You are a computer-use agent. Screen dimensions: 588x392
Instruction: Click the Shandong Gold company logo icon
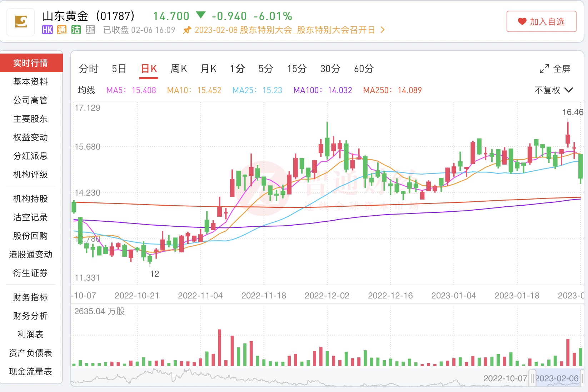[21, 22]
